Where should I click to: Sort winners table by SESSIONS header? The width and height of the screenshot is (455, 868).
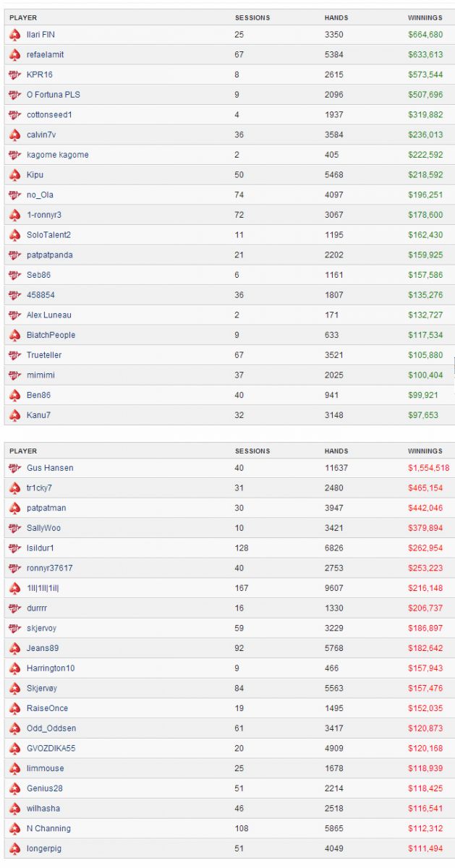pos(252,17)
